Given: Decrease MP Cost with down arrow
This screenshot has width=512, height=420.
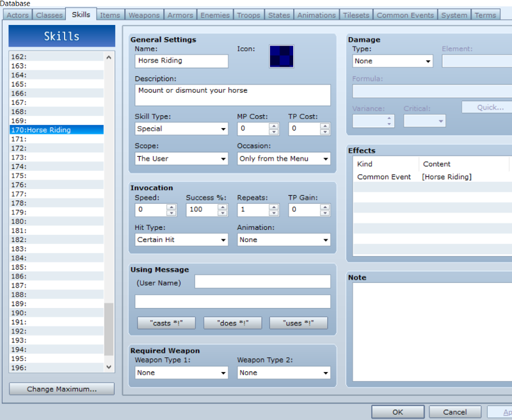Looking at the screenshot, I should [x=274, y=132].
